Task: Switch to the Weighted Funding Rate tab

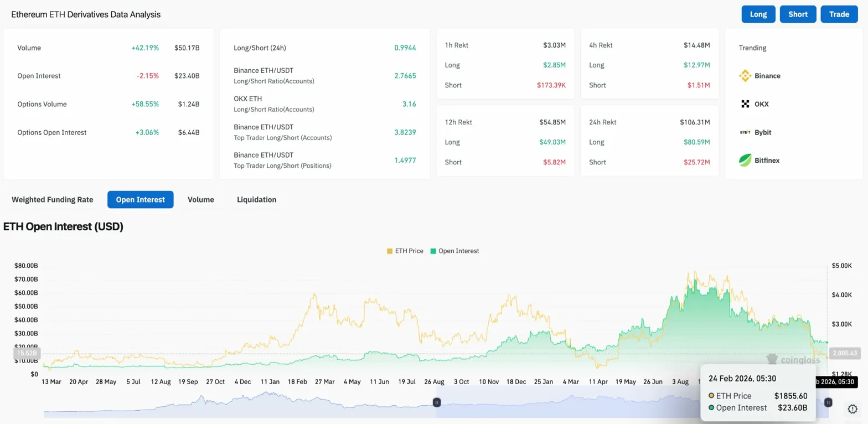Action: pos(52,199)
